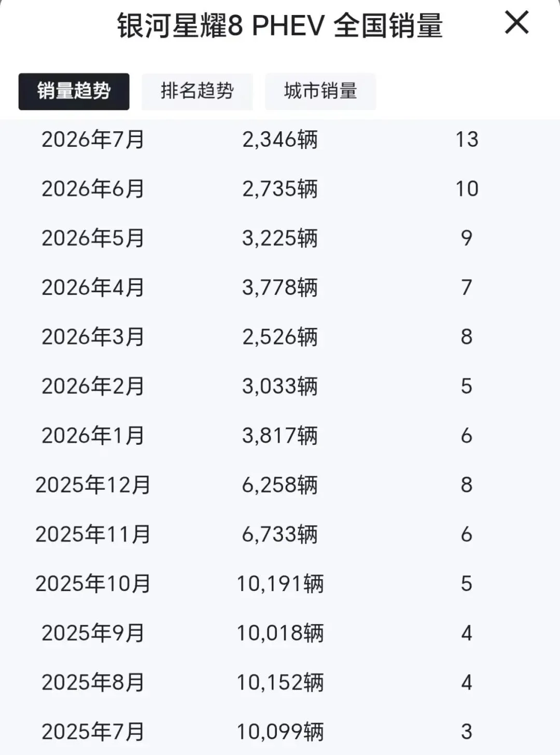This screenshot has height=755, width=560.
Task: Open the 2025年12月 row
Action: 280,485
